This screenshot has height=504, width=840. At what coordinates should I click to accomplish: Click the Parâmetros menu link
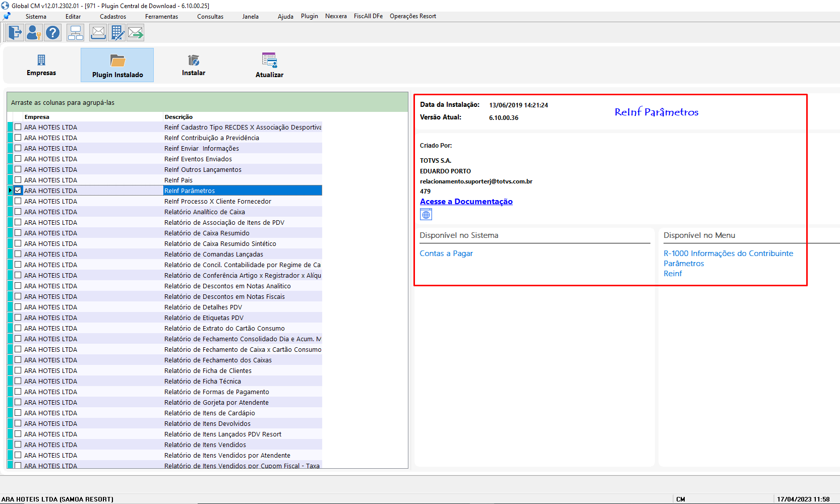pyautogui.click(x=684, y=264)
